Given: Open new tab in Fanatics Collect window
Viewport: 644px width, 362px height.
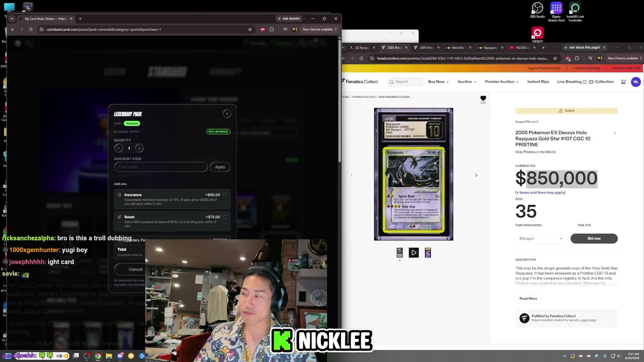Looking at the screenshot, I should 543,48.
